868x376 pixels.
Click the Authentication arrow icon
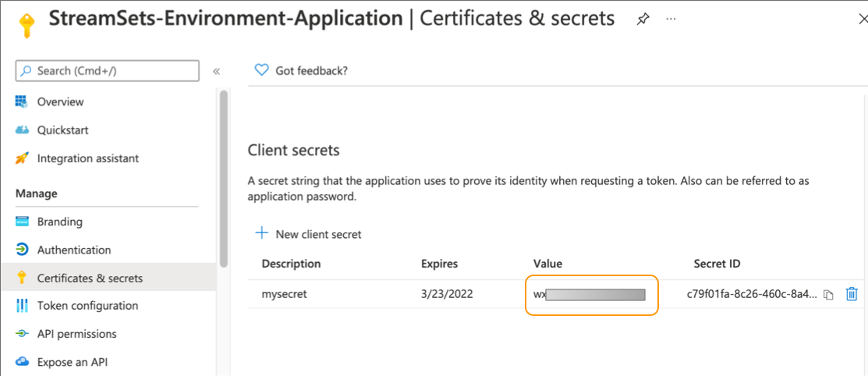point(22,250)
